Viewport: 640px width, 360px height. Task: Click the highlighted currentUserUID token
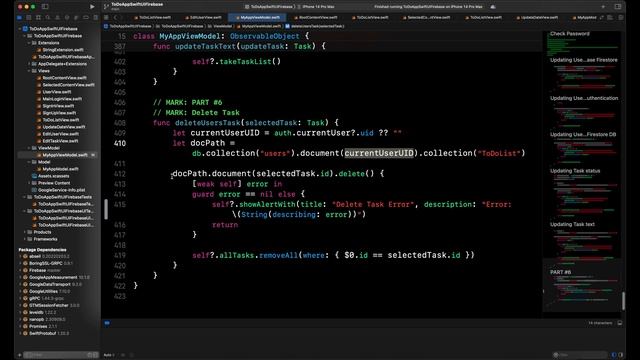coord(379,153)
